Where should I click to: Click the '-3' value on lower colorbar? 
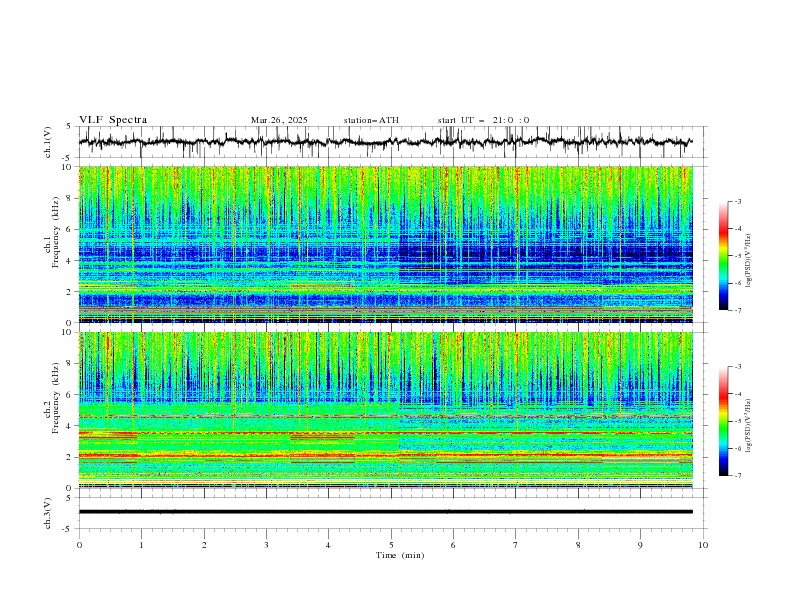(737, 367)
